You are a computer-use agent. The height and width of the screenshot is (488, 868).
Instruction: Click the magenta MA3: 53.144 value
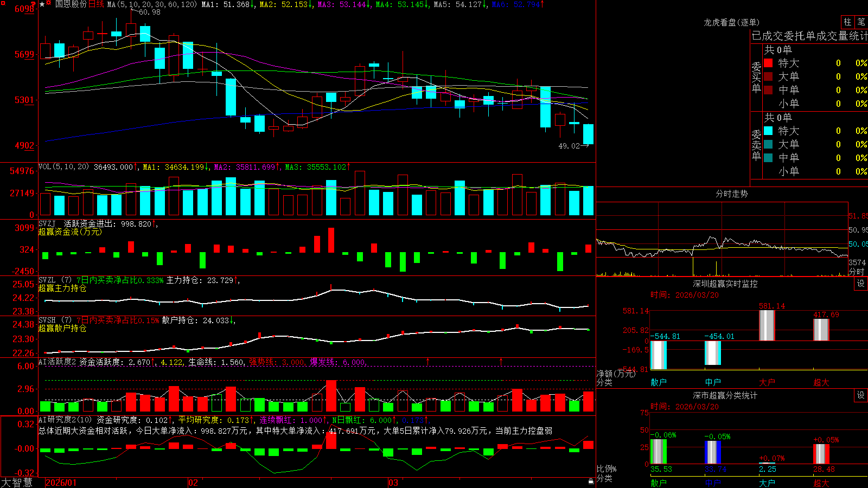[x=344, y=4]
